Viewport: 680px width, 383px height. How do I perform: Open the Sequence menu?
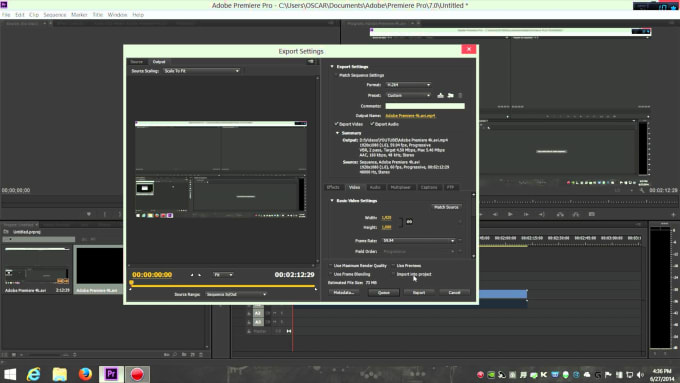55,15
